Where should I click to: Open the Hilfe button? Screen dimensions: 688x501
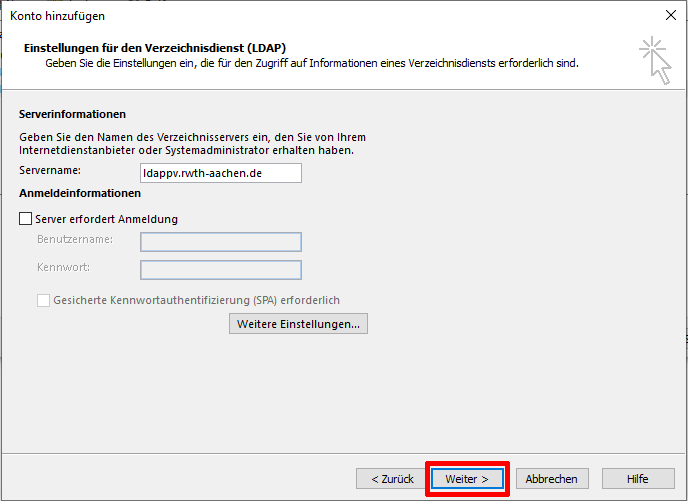pos(637,479)
